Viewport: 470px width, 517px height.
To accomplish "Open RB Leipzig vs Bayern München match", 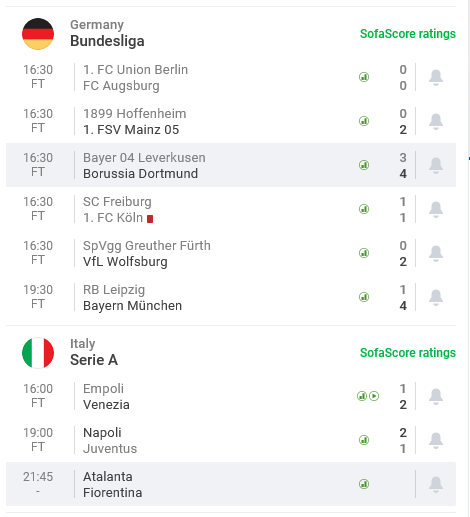I will pos(231,297).
